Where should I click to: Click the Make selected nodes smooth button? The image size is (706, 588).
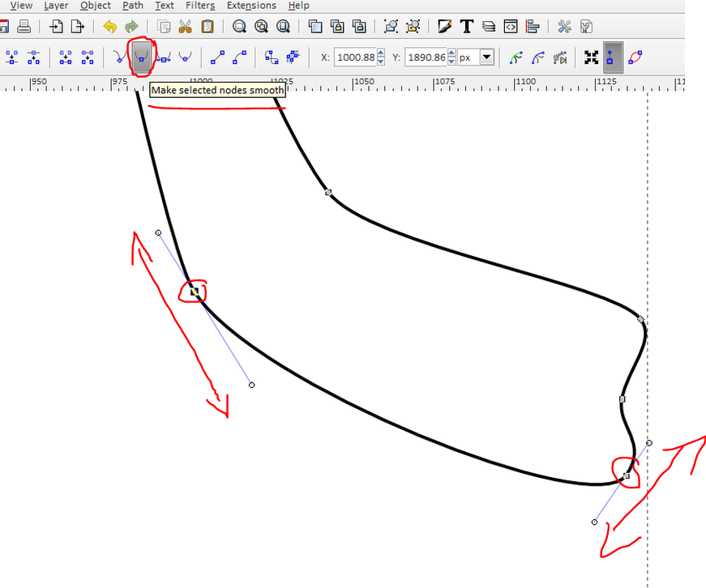[142, 58]
